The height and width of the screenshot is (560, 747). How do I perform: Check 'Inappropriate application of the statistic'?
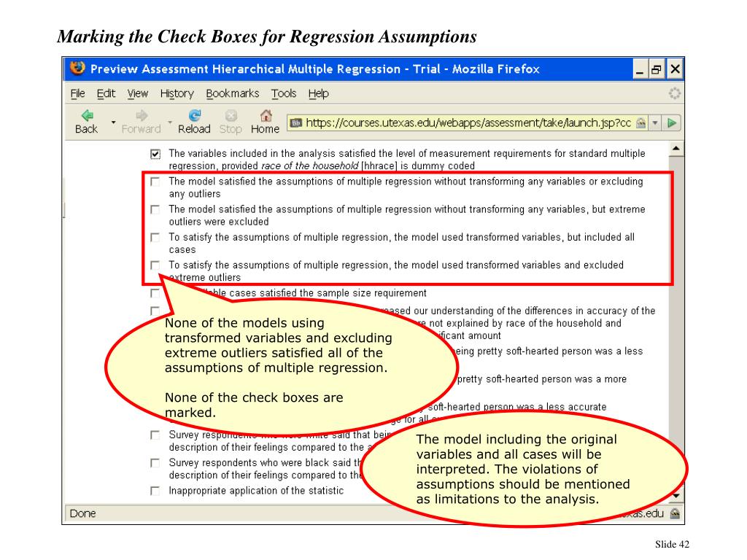click(155, 491)
